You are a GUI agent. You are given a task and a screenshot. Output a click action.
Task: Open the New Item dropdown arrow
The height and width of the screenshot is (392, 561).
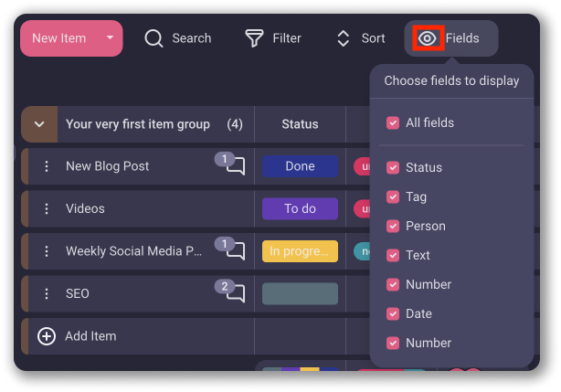pyautogui.click(x=110, y=38)
